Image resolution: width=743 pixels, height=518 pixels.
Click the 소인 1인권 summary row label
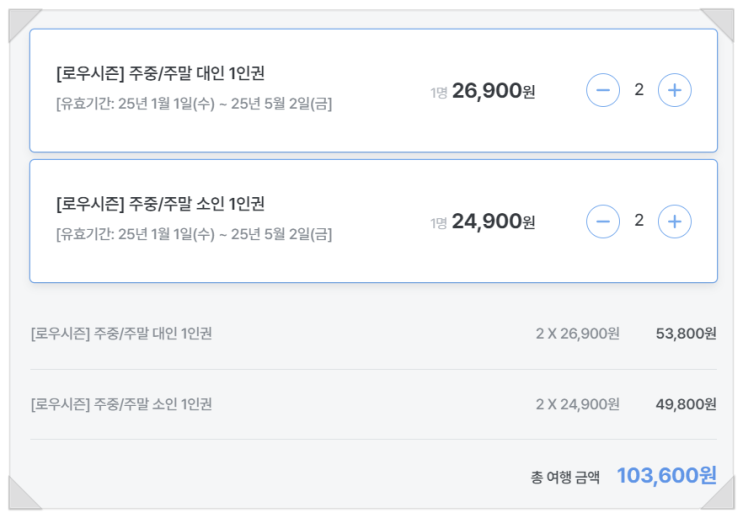[x=121, y=405]
